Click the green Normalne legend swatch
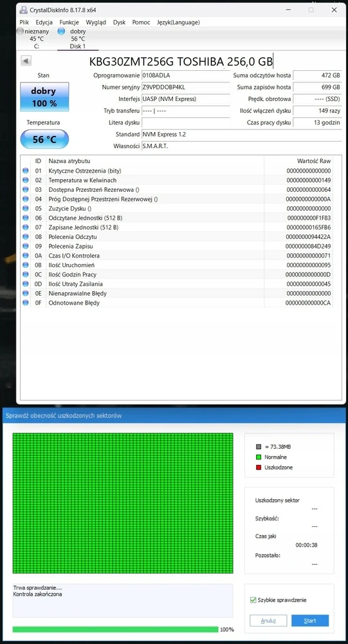The image size is (348, 644). (259, 457)
